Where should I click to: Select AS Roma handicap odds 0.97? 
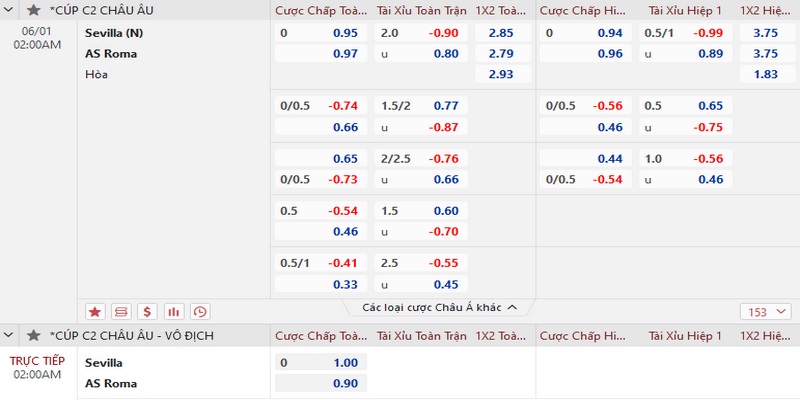click(x=344, y=53)
